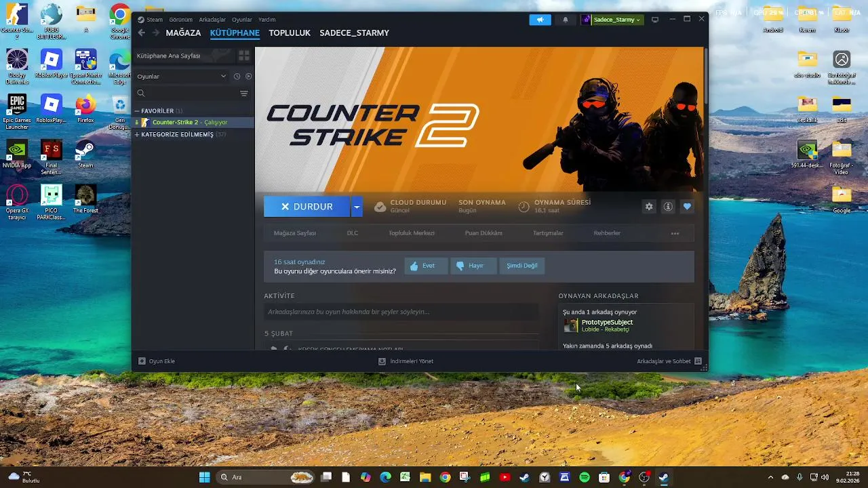Click the Steam forward navigation arrow
Screen dimensions: 868x488
155,33
